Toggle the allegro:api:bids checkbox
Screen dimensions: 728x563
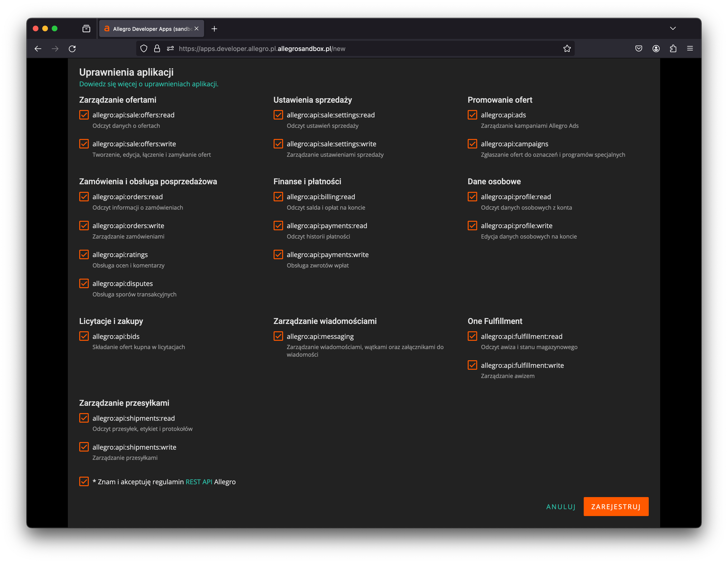(x=84, y=337)
